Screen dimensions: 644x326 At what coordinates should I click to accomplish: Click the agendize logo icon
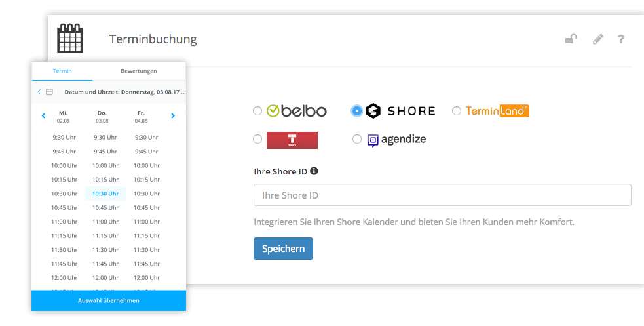coord(373,140)
